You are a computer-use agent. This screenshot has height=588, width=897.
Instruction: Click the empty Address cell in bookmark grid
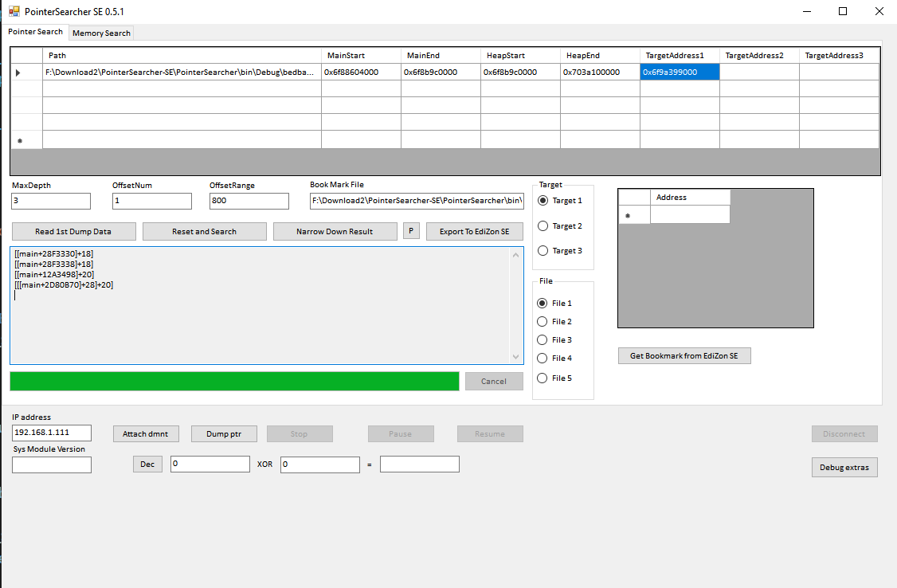(x=690, y=214)
